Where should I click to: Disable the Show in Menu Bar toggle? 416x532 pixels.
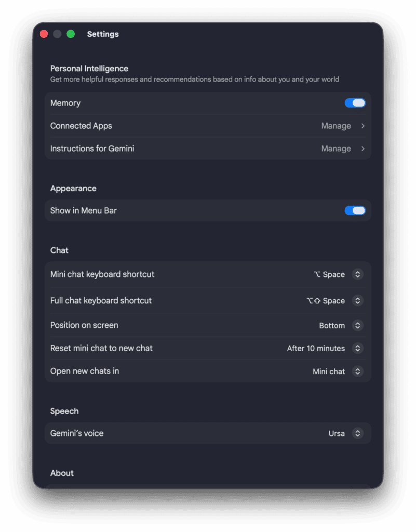click(x=355, y=210)
